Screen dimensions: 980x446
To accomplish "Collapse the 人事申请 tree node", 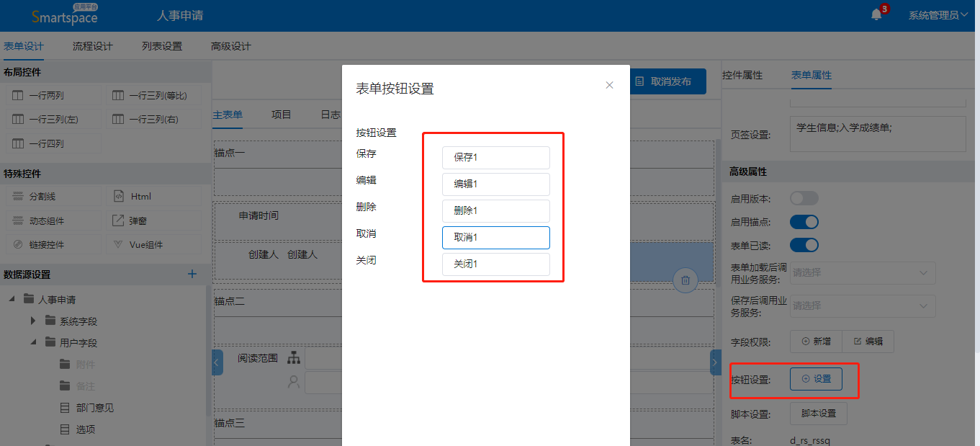I will (11, 299).
